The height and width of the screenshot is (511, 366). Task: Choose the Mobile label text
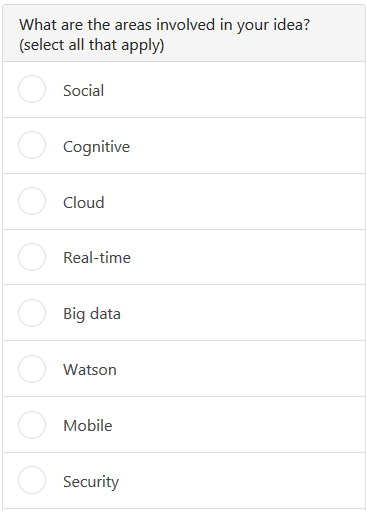(88, 426)
